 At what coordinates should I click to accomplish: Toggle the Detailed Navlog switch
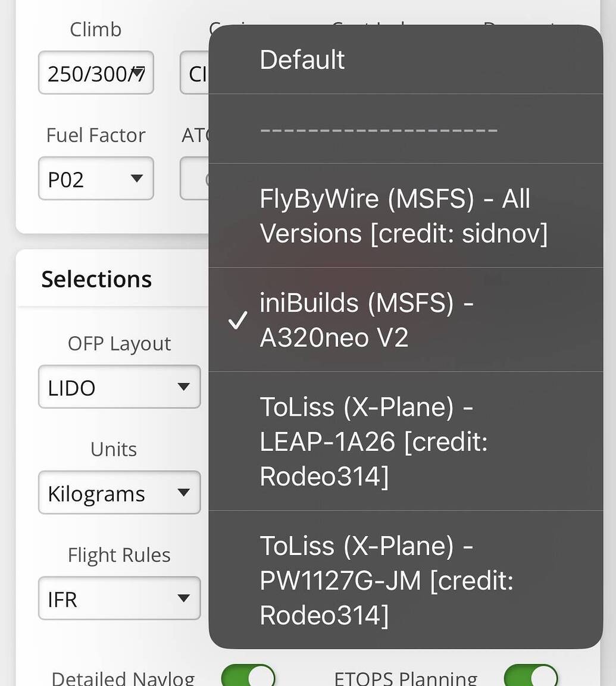[248, 677]
